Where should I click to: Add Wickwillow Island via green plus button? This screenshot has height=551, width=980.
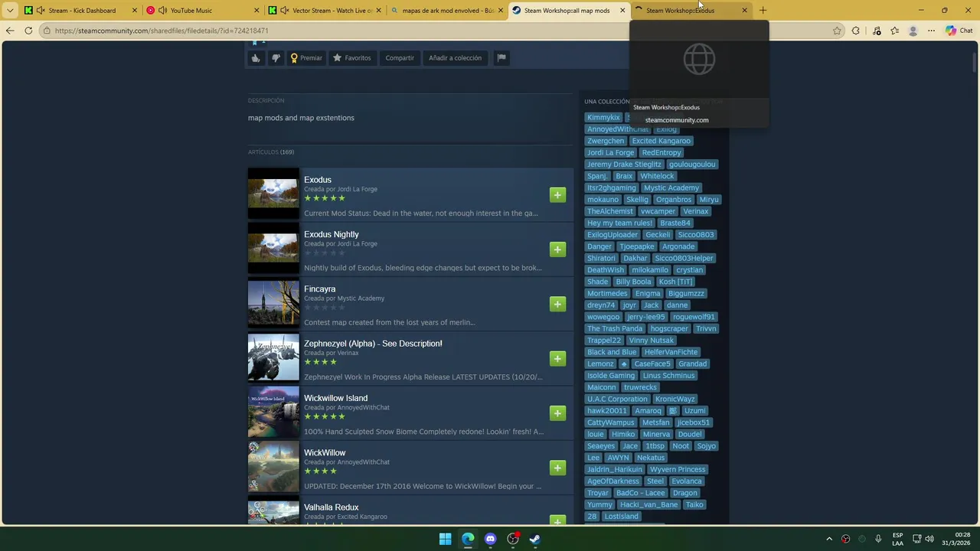[x=557, y=413]
